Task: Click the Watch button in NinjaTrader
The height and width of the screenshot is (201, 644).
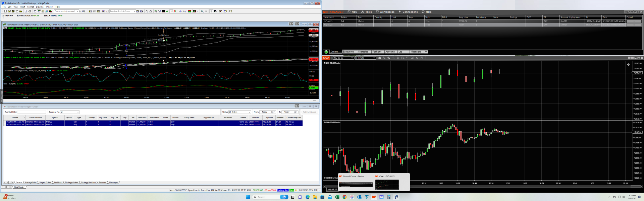Action: [629, 12]
